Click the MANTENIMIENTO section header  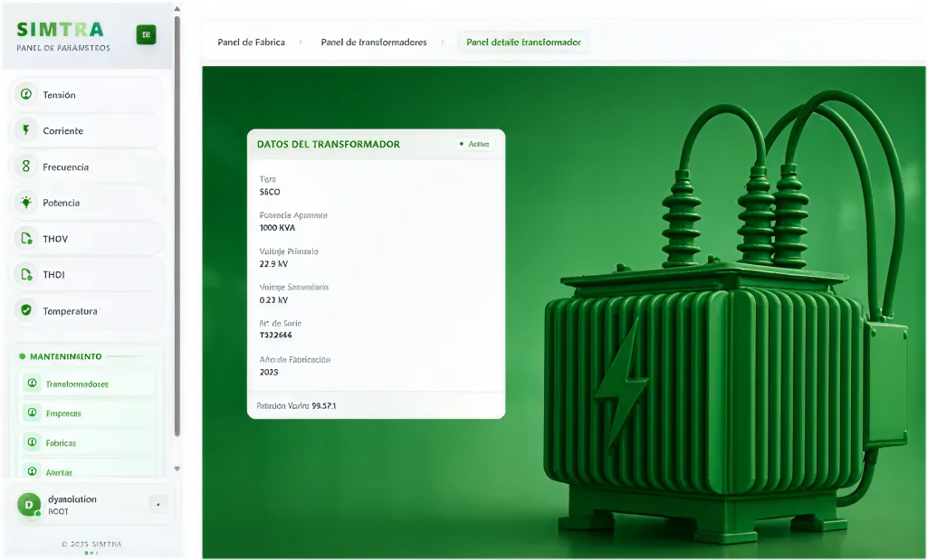[x=65, y=356]
